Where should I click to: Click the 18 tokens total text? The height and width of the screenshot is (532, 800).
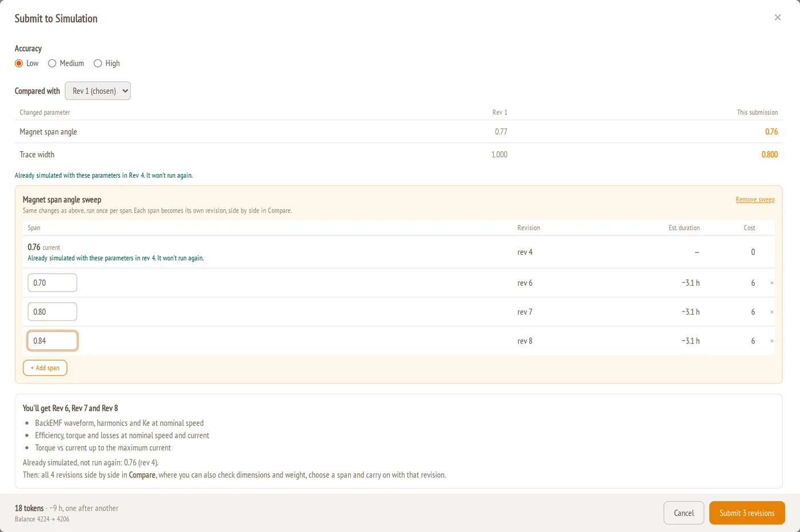[x=29, y=508]
